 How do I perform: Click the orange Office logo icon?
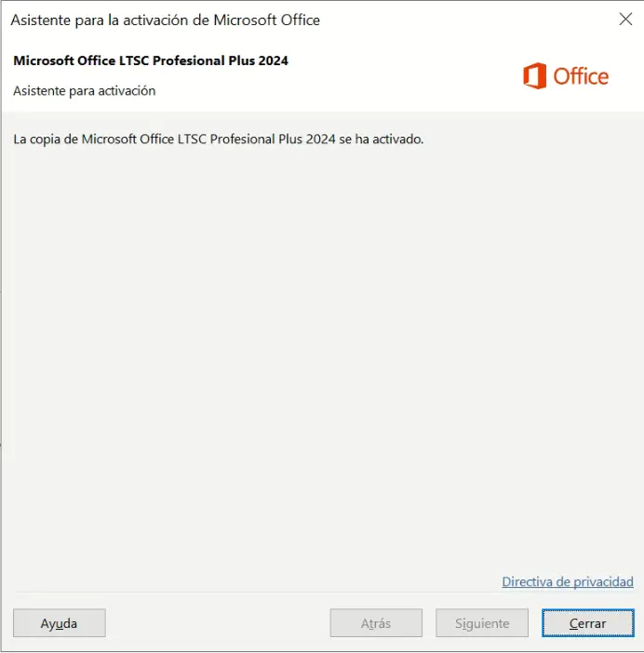click(x=534, y=76)
